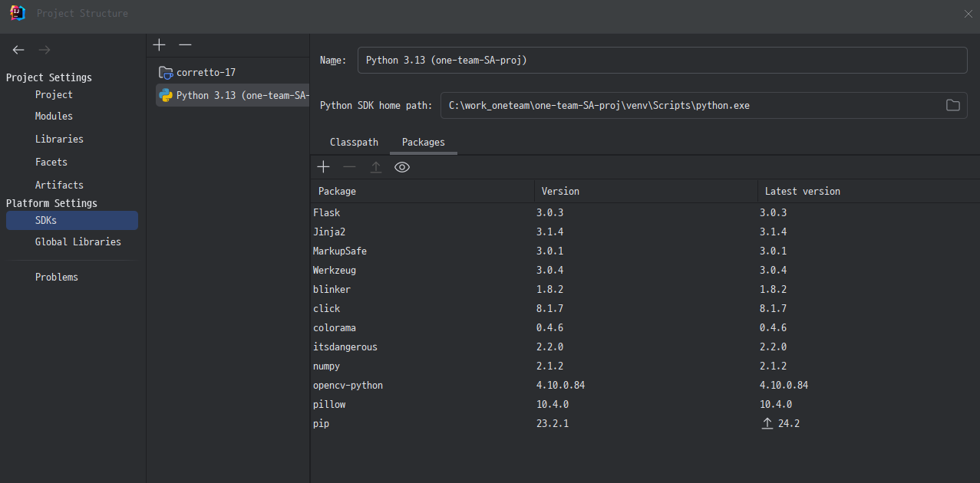Viewport: 980px width, 483px height.
Task: Open Global Libraries settings
Action: [78, 242]
